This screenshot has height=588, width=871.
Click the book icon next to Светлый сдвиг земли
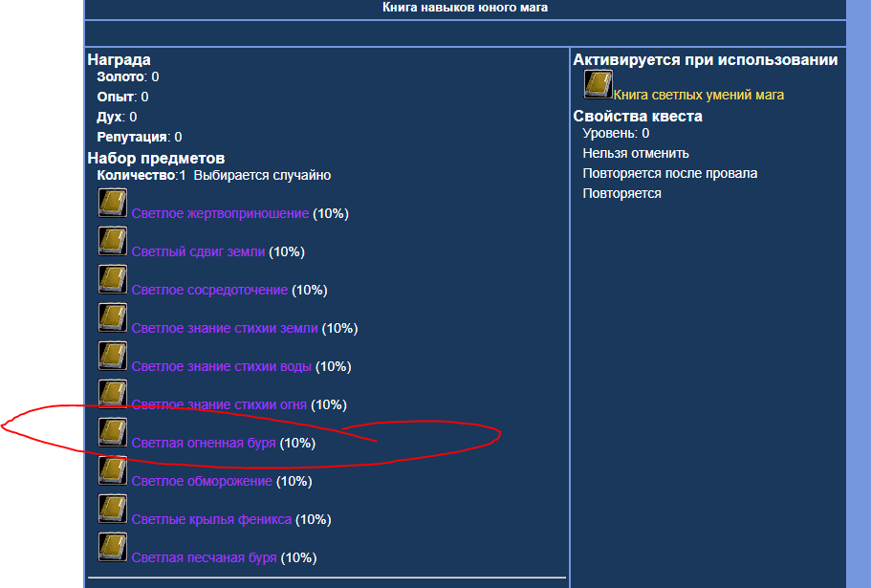click(113, 241)
